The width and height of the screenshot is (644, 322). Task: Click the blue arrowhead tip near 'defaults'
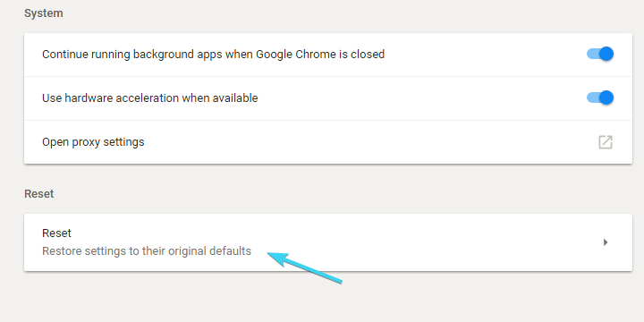(x=272, y=256)
